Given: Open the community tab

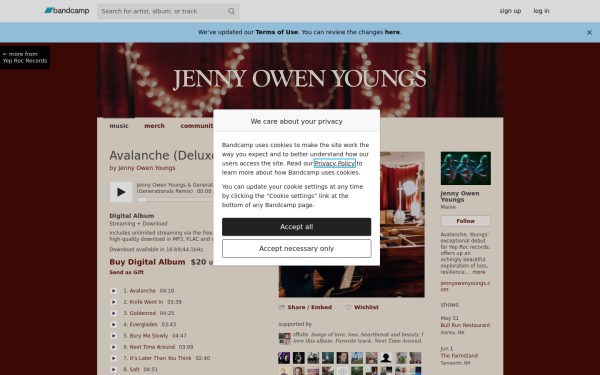Looking at the screenshot, I should pos(197,126).
